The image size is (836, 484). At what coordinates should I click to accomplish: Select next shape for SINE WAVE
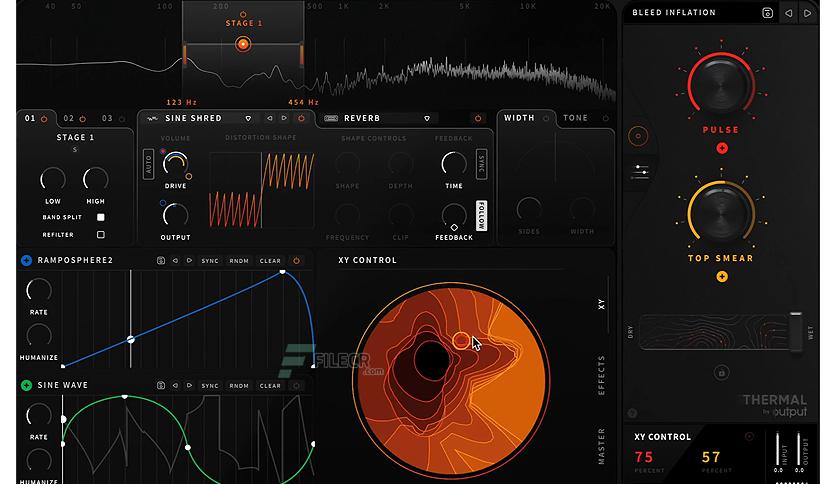point(189,385)
